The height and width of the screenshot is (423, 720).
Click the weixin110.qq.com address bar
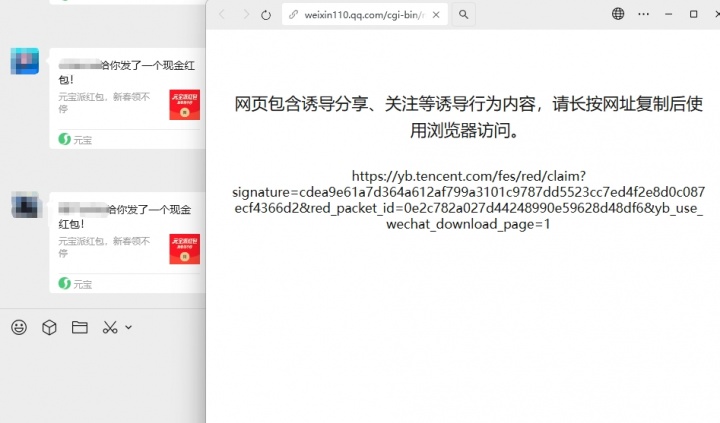[x=365, y=15]
